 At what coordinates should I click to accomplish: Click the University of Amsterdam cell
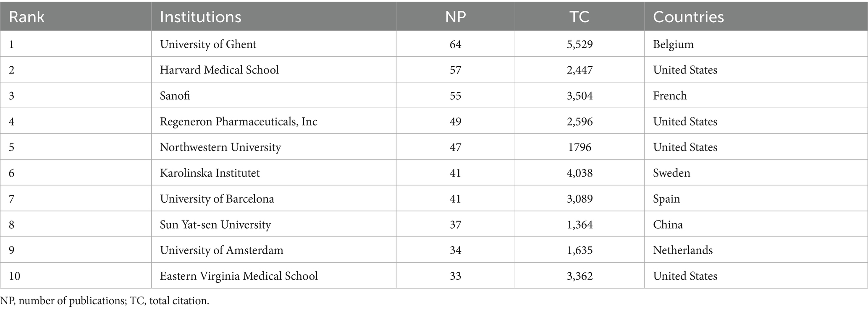[221, 250]
